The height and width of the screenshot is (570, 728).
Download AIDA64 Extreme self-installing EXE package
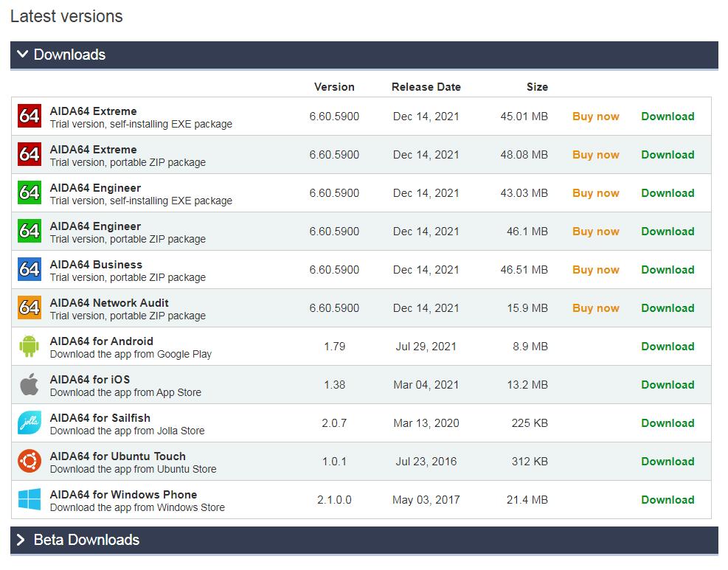point(668,117)
